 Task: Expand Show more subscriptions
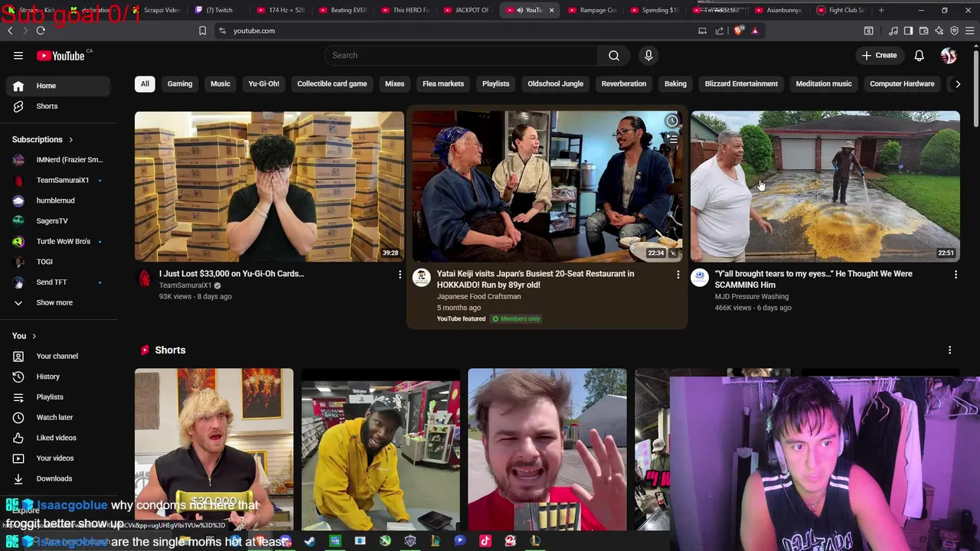pyautogui.click(x=58, y=302)
